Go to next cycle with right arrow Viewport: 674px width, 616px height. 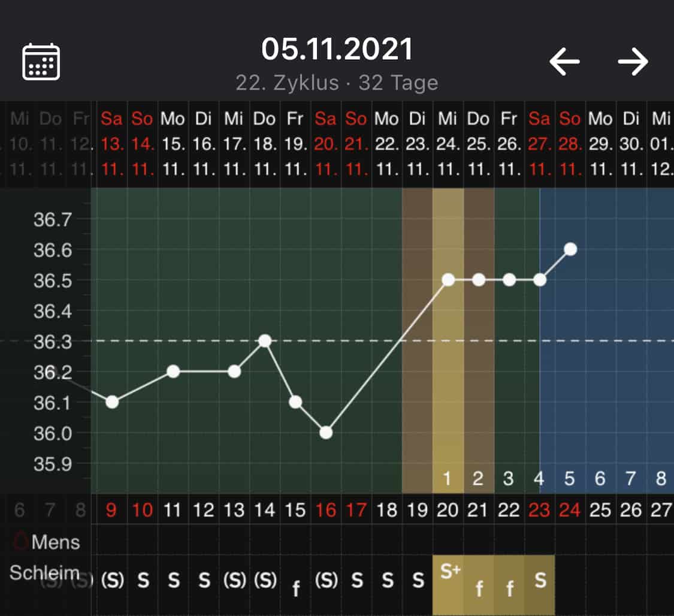click(633, 61)
